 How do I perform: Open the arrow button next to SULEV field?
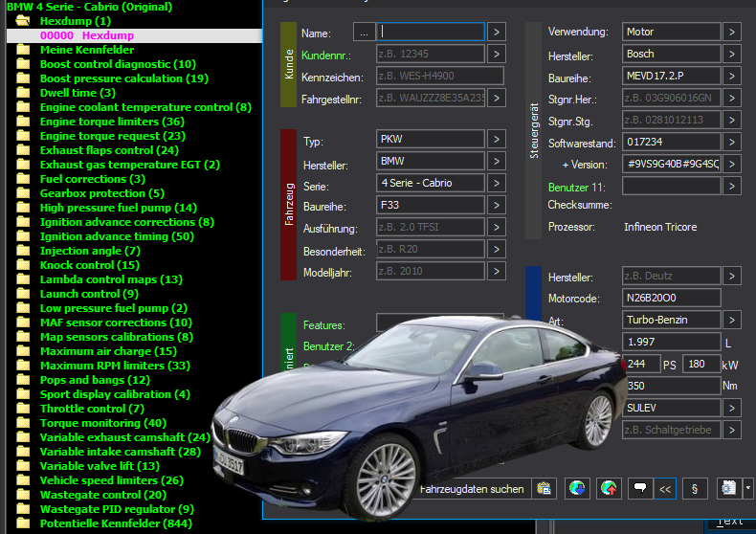click(732, 409)
